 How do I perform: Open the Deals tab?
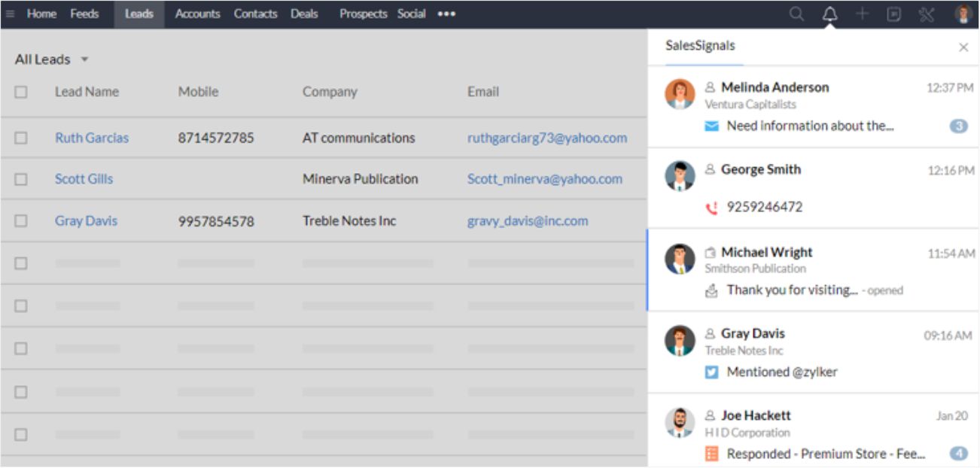point(304,14)
